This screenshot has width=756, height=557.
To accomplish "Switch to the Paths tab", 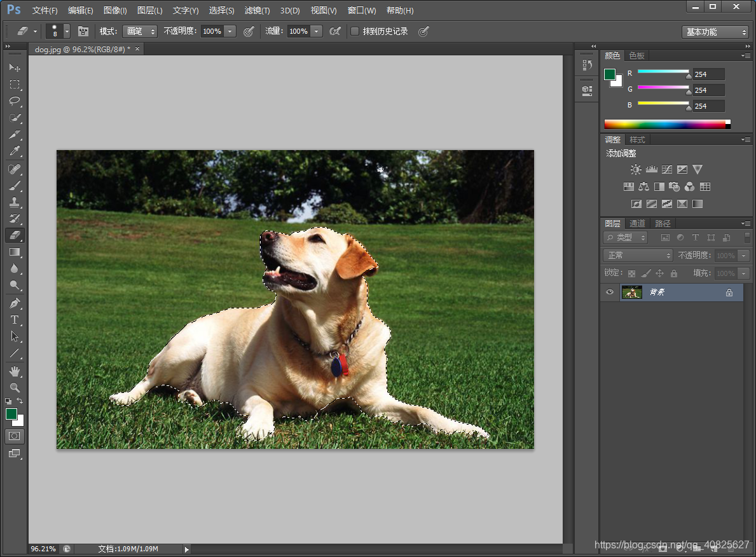I will [x=663, y=223].
